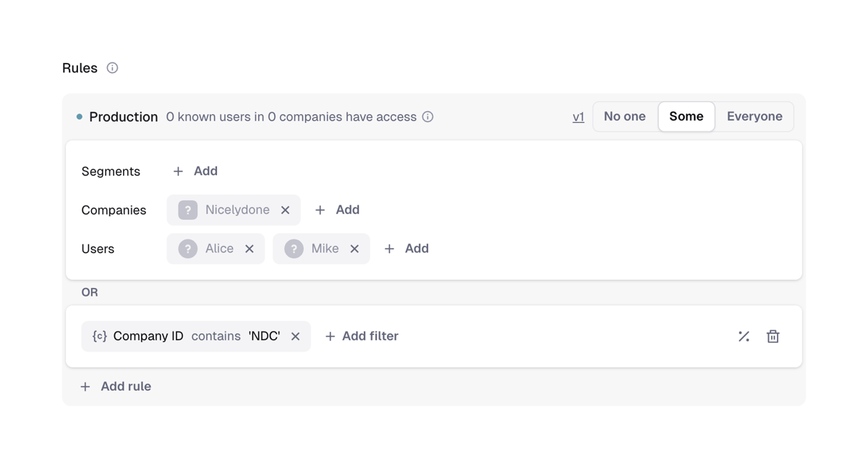Viewport: 868px width, 468px height.
Task: Select the 'Some' access option
Action: pos(686,116)
